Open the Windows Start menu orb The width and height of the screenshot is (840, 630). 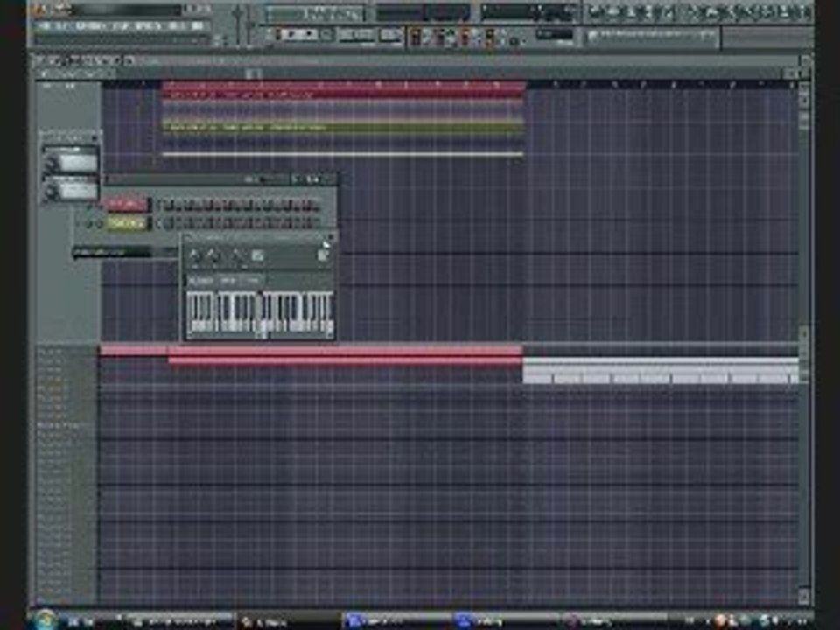(x=45, y=619)
